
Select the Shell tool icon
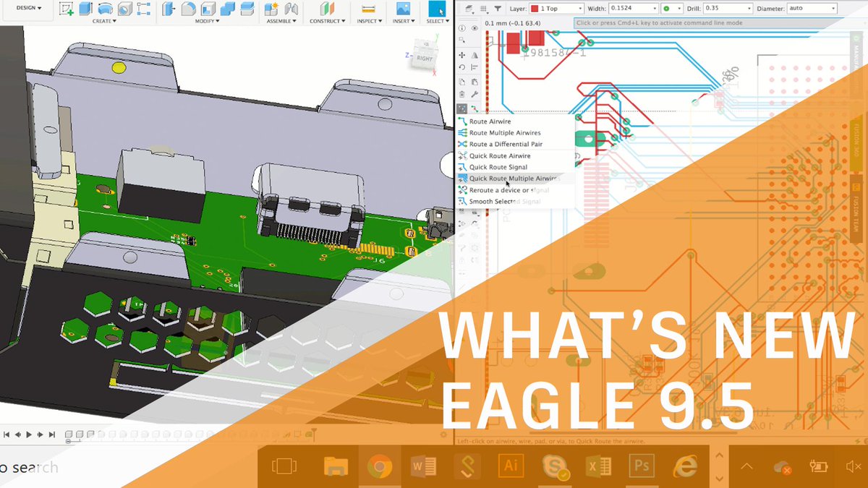coord(207,9)
